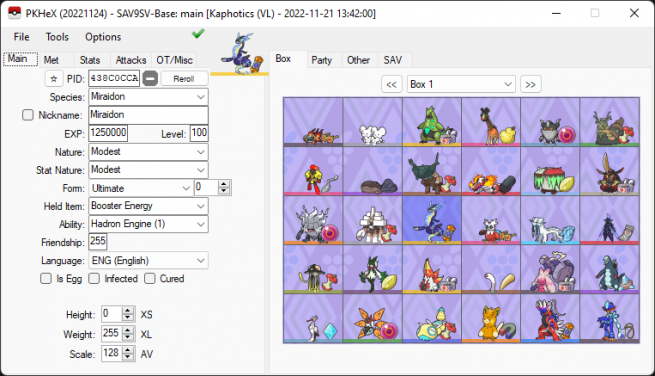Viewport: 655px width, 376px height.
Task: Click the next box arrow button
Action: (531, 84)
